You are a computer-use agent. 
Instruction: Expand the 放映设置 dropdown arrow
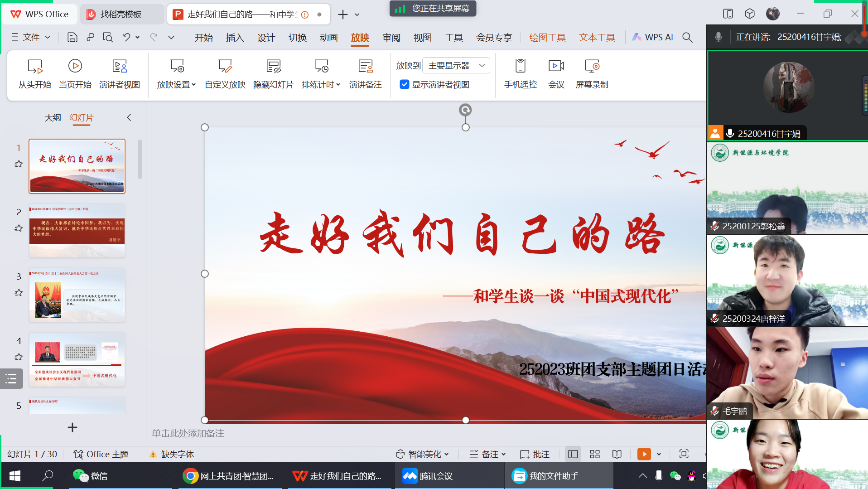pos(194,85)
